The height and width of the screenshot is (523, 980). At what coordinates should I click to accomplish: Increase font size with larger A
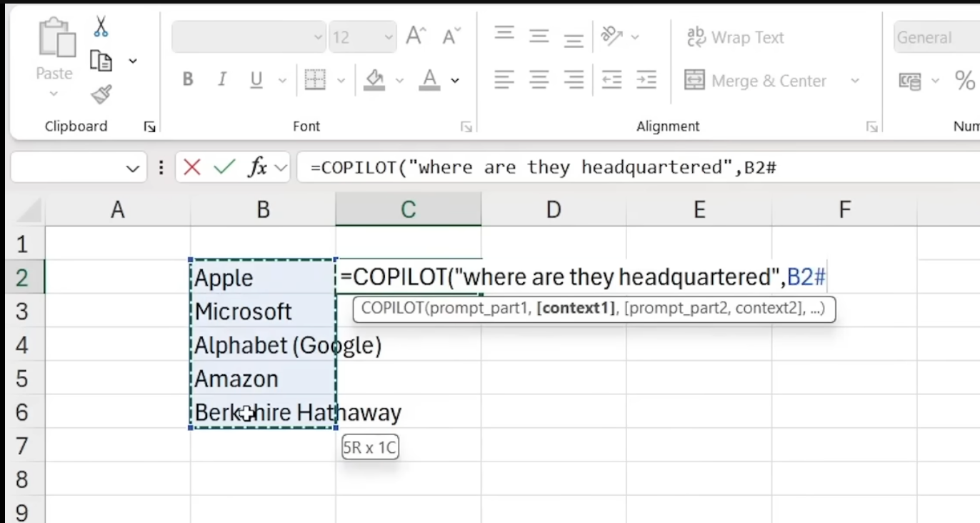point(416,36)
